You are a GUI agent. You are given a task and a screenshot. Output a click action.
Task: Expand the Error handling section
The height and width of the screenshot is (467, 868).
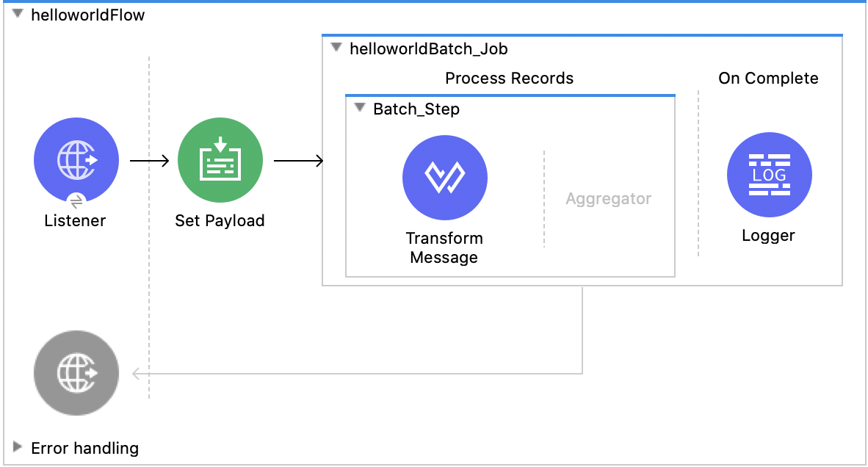point(18,447)
